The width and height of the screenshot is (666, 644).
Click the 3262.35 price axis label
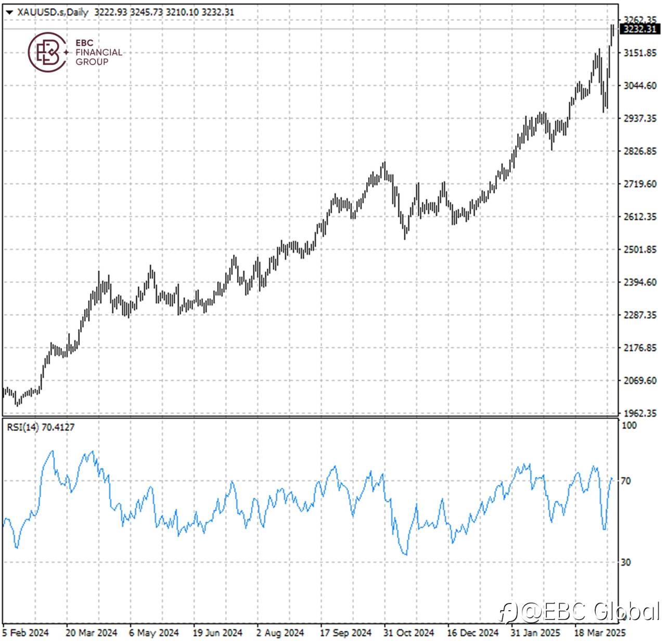pyautogui.click(x=640, y=20)
